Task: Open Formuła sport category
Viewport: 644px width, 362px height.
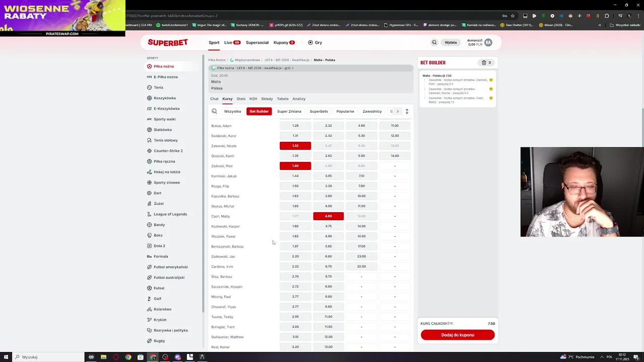Action: [157, 256]
